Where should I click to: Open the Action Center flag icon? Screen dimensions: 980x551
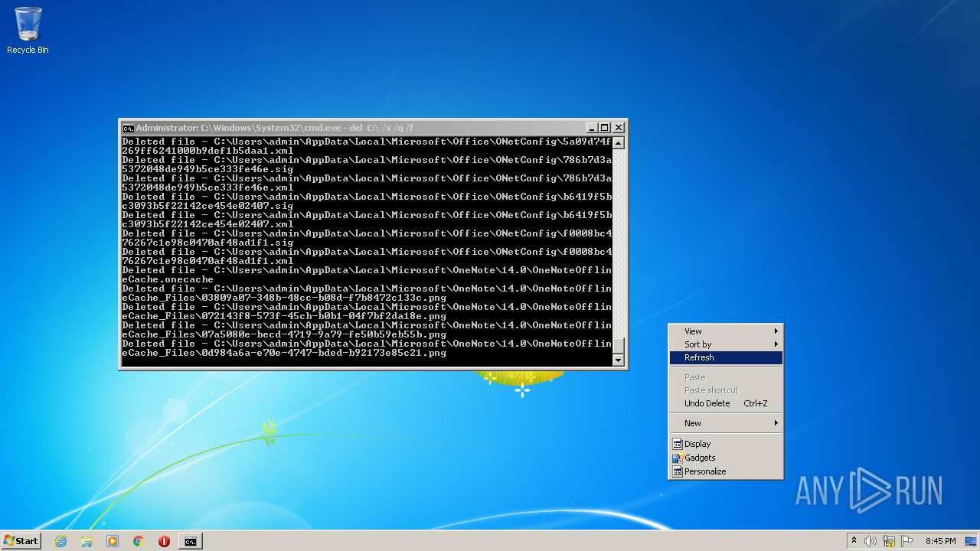click(x=907, y=541)
